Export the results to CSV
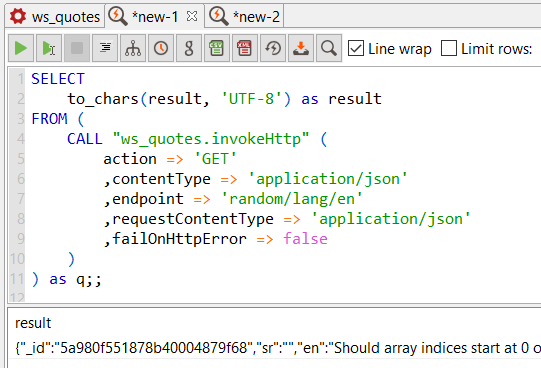The width and height of the screenshot is (541, 368). point(217,48)
